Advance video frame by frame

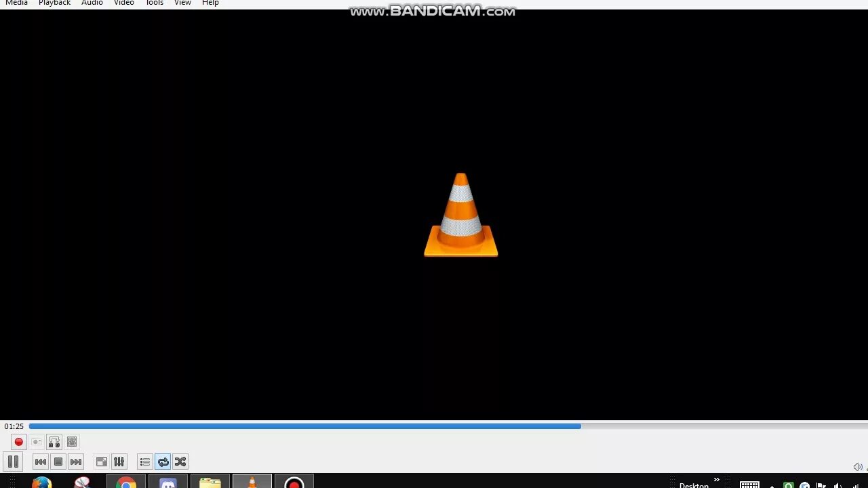pos(72,442)
